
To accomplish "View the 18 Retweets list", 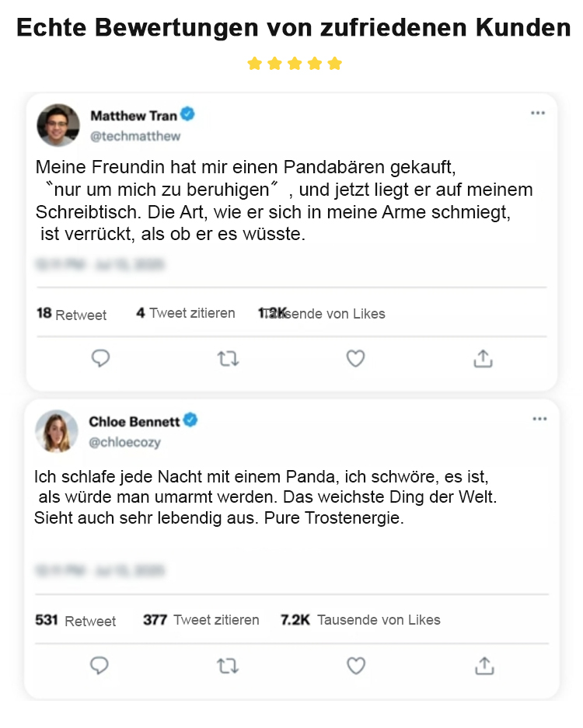I will point(72,314).
